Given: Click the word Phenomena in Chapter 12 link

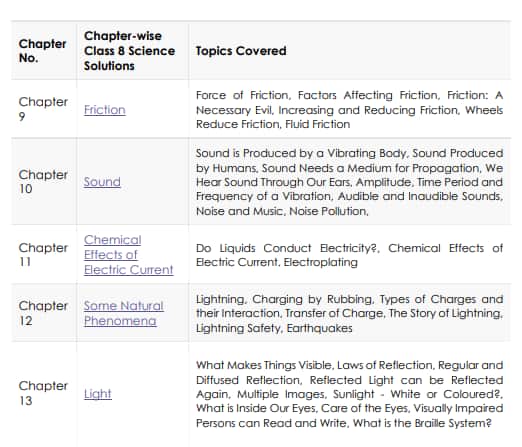Looking at the screenshot, I should (x=120, y=321).
